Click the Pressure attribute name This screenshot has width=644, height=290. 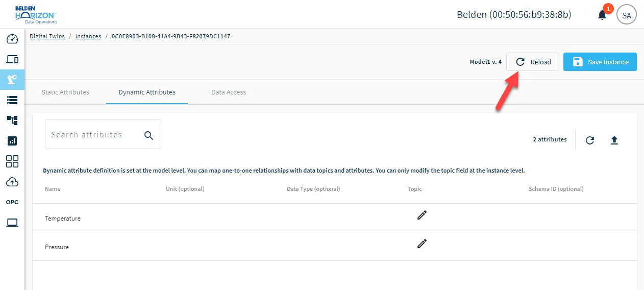(x=57, y=247)
